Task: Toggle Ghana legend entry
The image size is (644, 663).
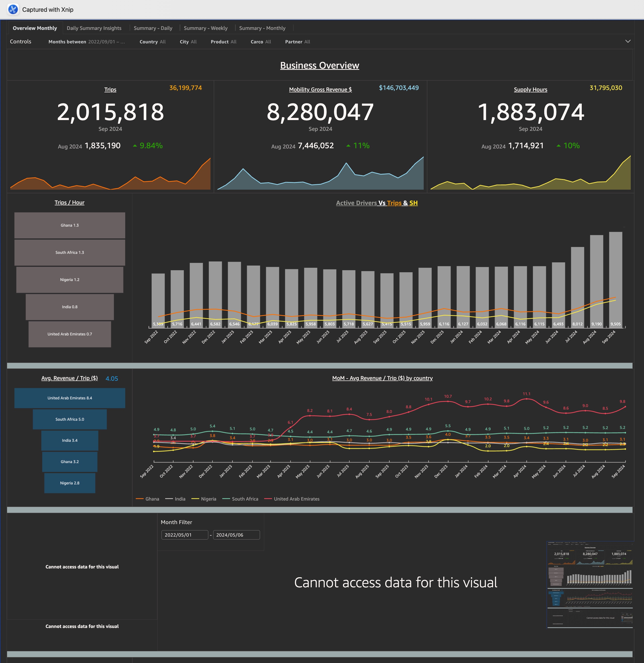Action: 148,499
